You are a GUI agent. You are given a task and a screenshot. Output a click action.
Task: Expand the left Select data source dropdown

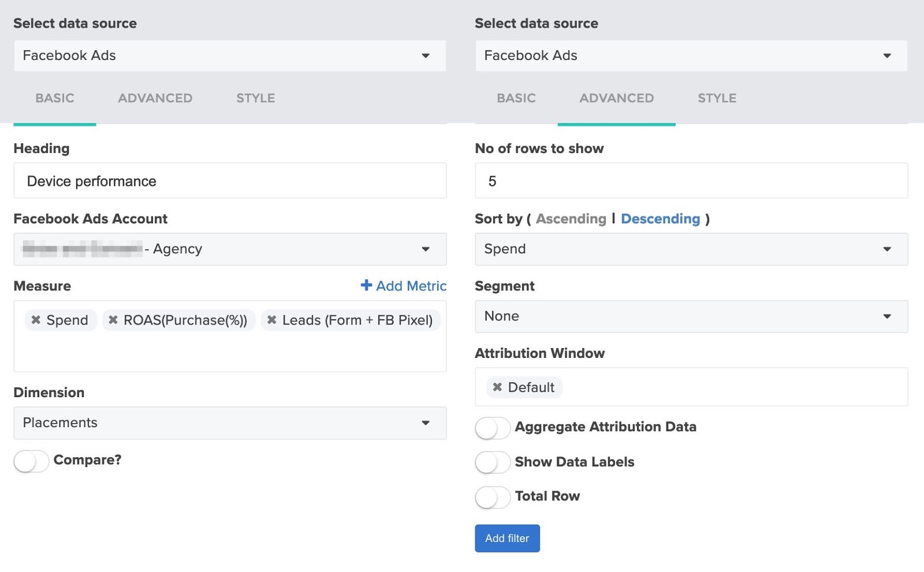230,56
